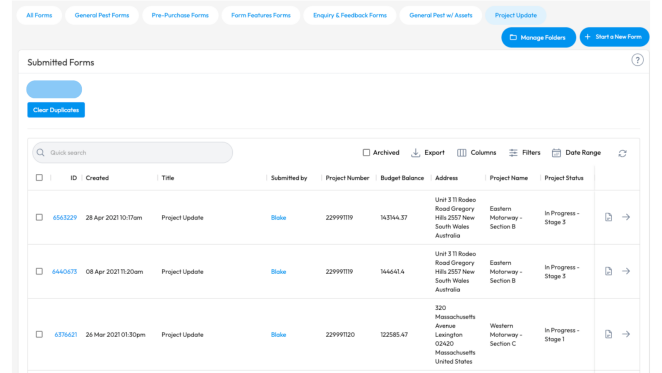The height and width of the screenshot is (373, 662).
Task: Check the select-all header checkbox
Action: 39,178
